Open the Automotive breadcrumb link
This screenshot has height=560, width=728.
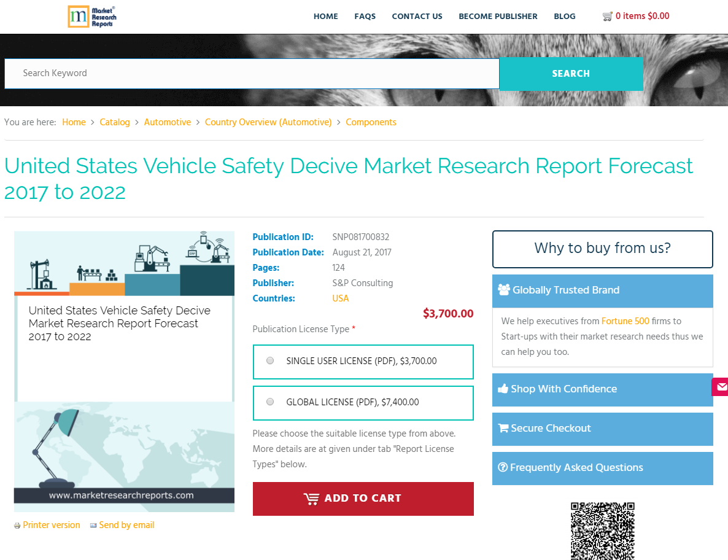click(x=168, y=122)
